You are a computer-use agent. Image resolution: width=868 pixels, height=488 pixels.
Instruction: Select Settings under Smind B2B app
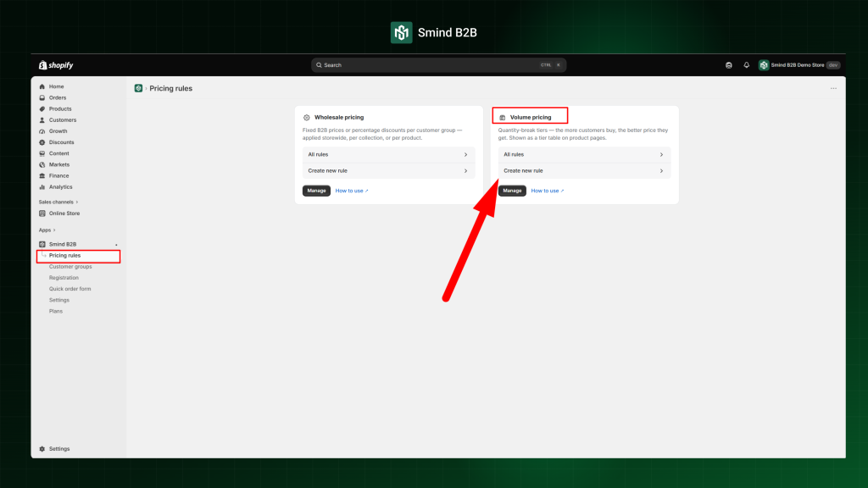tap(59, 300)
